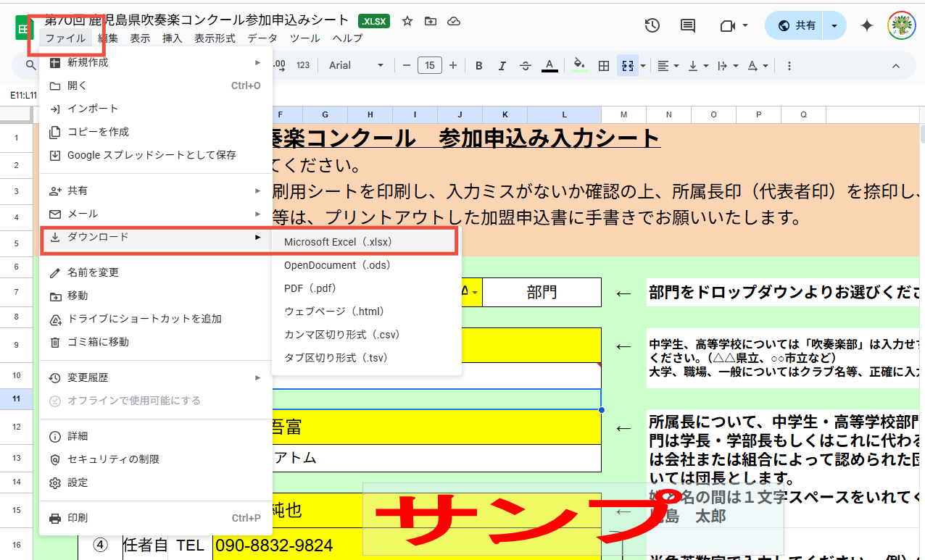Expand the メール submenu
This screenshot has width=925, height=560.
[x=155, y=214]
